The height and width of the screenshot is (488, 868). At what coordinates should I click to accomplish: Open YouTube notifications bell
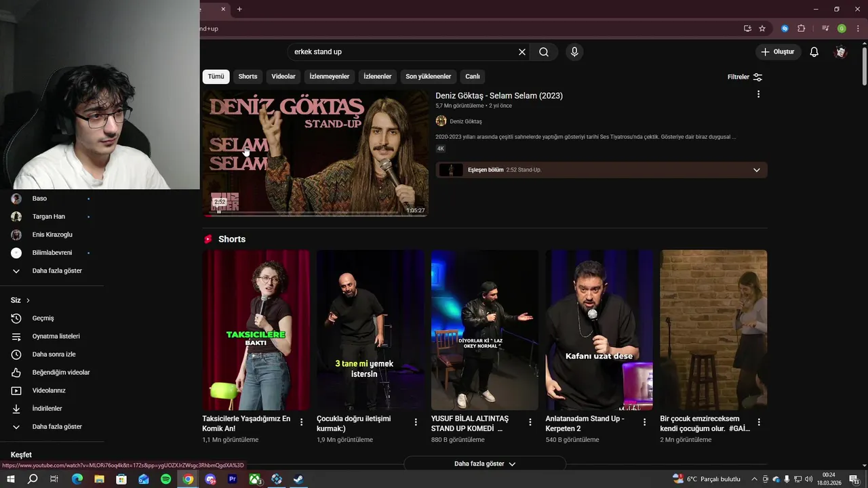coord(814,52)
